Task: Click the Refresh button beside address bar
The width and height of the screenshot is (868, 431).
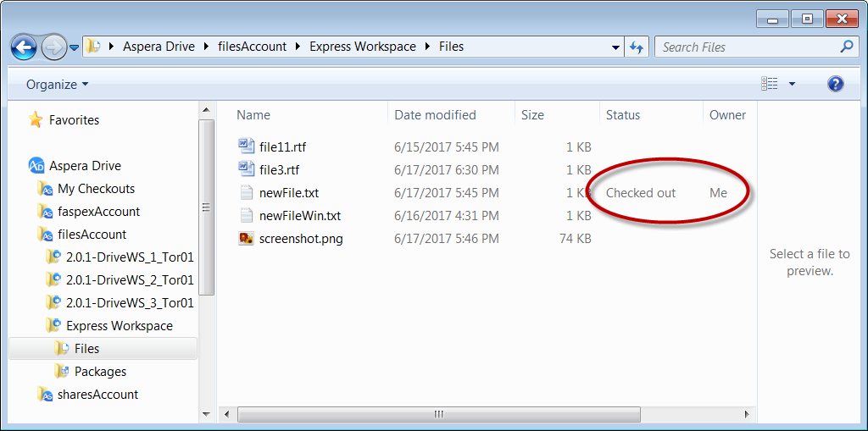Action: (637, 47)
